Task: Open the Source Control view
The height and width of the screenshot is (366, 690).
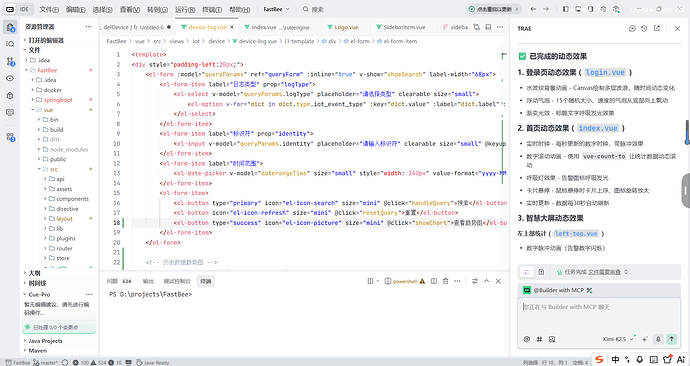Action: [x=10, y=62]
